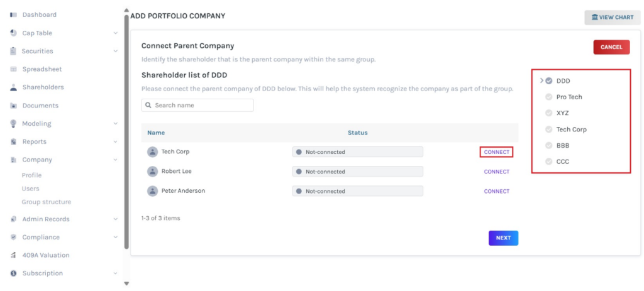Click the Peter Anderson avatar icon
This screenshot has width=644, height=291.
(152, 191)
